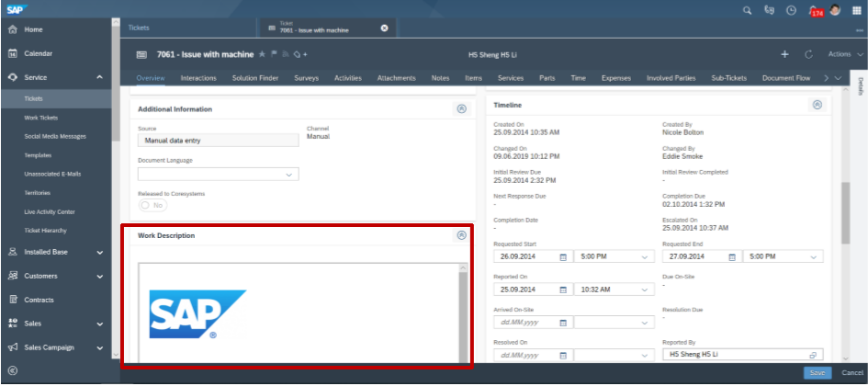Collapse the sidebar with the bottom arrow icon
This screenshot has width=868, height=386.
(13, 370)
